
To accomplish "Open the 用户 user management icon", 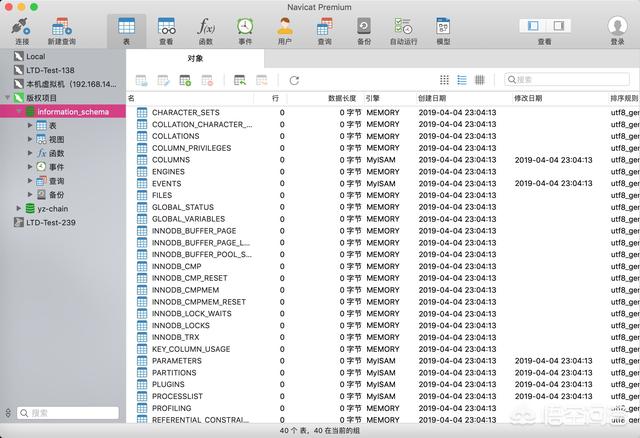I will coord(284,31).
